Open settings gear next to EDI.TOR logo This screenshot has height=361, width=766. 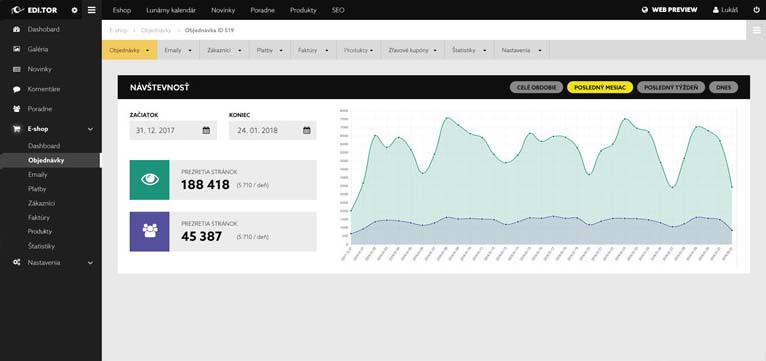(74, 10)
